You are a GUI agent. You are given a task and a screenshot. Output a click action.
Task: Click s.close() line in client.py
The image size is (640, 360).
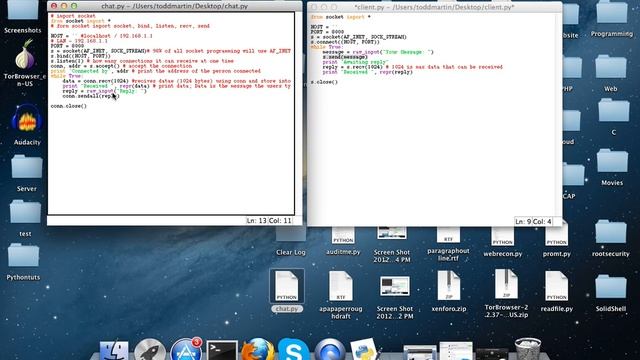click(x=324, y=82)
